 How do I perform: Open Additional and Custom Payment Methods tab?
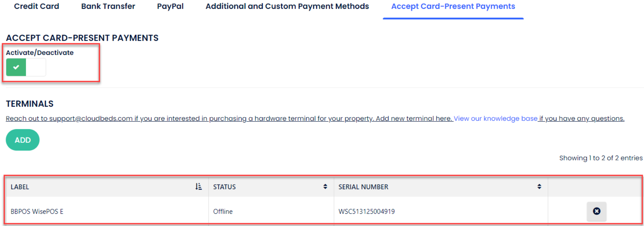coord(287,6)
